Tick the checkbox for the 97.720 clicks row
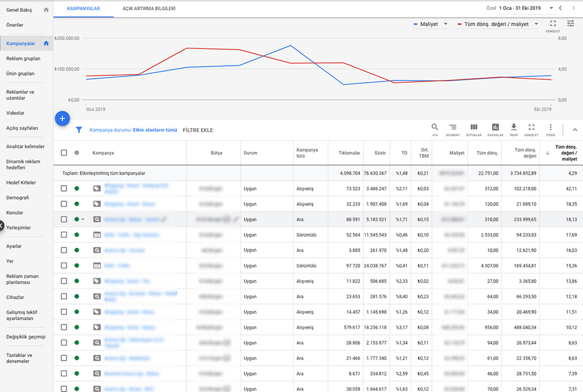The height and width of the screenshot is (392, 583). [x=64, y=266]
